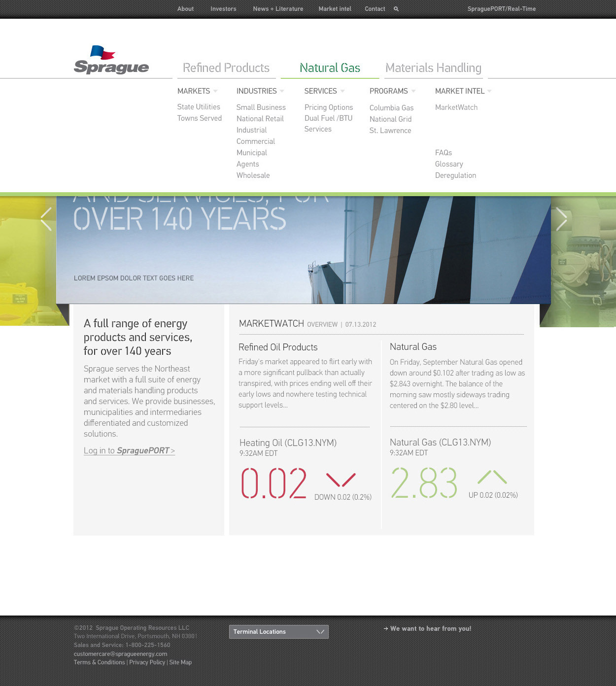Select National Retail under Industries
This screenshot has width=616, height=686.
260,119
